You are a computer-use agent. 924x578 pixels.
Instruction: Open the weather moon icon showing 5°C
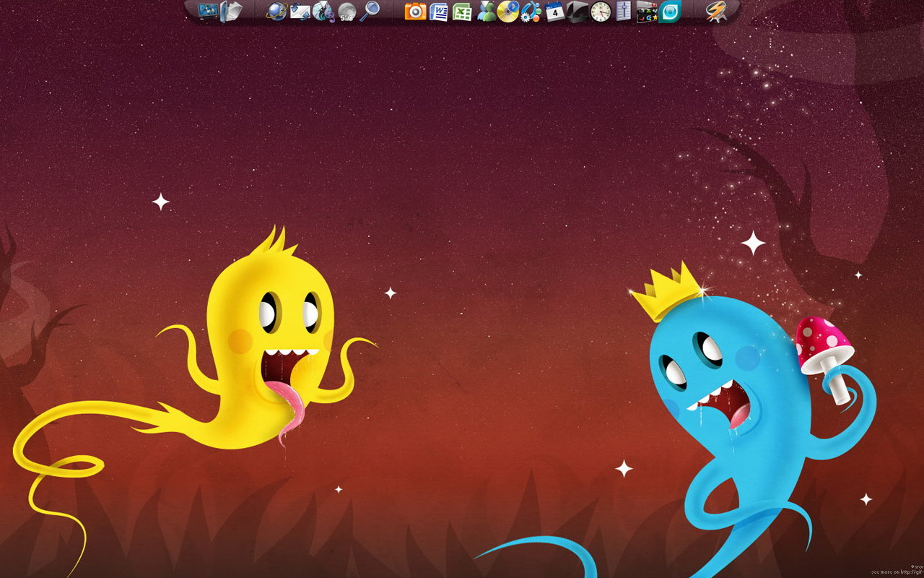[x=346, y=11]
